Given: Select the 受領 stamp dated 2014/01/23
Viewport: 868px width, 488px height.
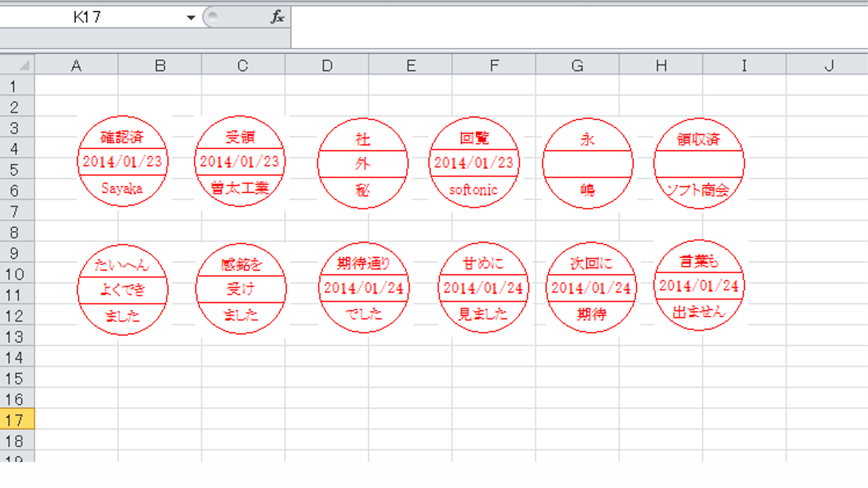Looking at the screenshot, I should [x=239, y=161].
